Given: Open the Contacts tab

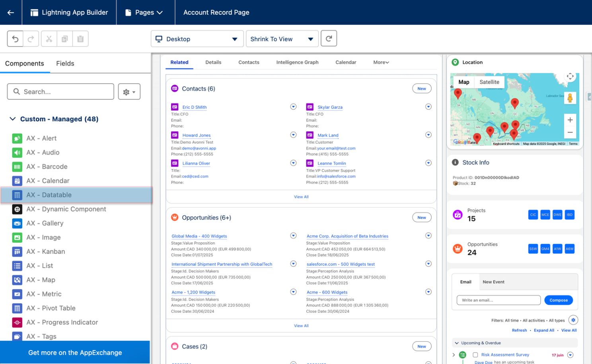Looking at the screenshot, I should tap(249, 62).
